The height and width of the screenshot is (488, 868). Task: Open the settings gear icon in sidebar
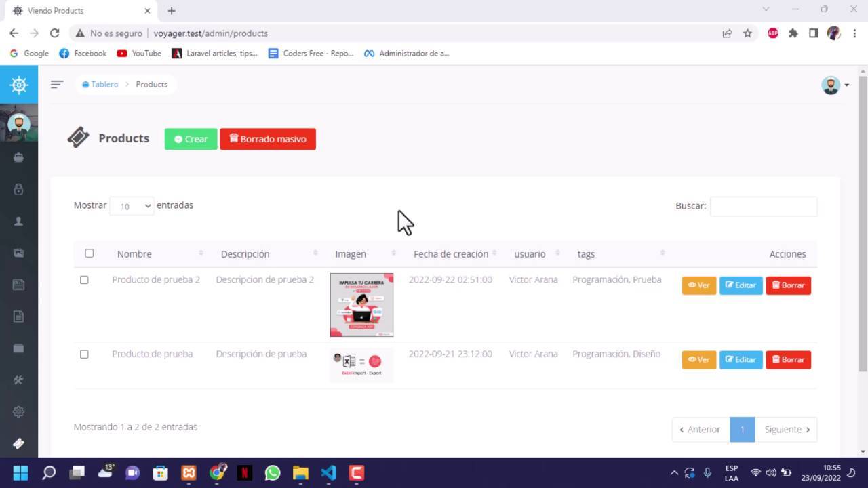[x=19, y=411]
